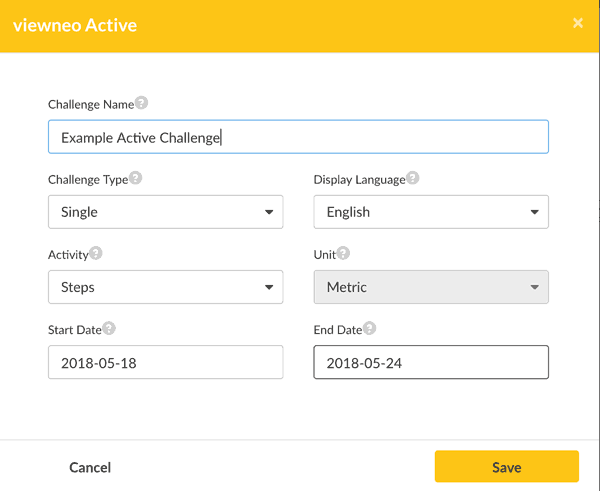Screen dimensions: 600x495
Task: Click the End Date label
Action: pos(338,330)
